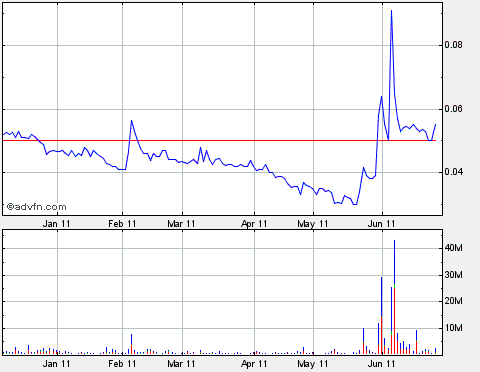Select Mar 11 label under volume chart

click(x=181, y=364)
